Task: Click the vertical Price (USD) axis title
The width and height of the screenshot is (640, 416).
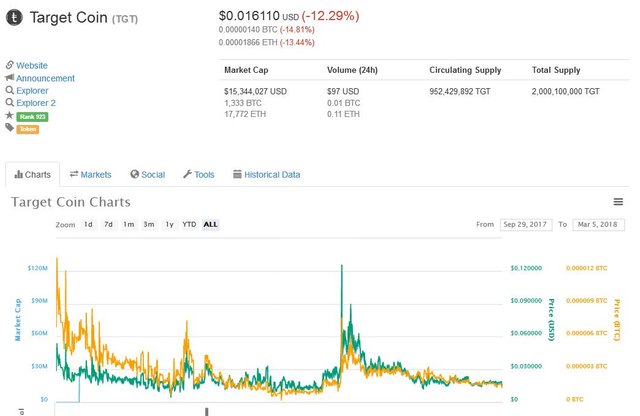Action: (x=551, y=320)
